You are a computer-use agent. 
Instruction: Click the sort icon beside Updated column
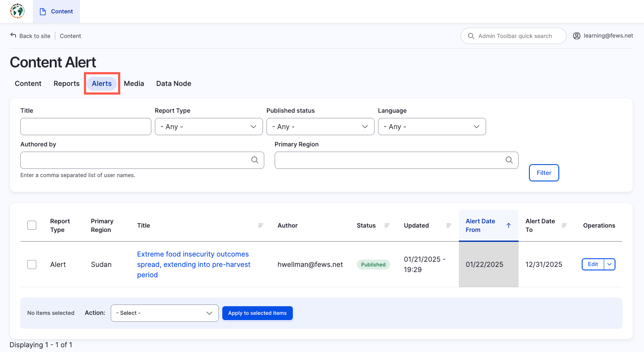point(449,225)
